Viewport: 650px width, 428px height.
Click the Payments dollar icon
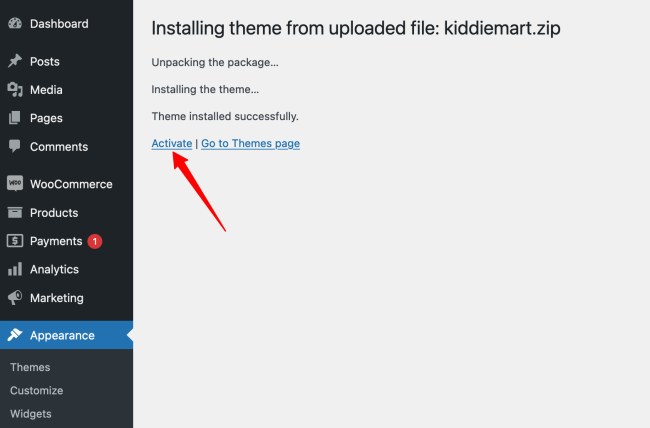point(15,241)
